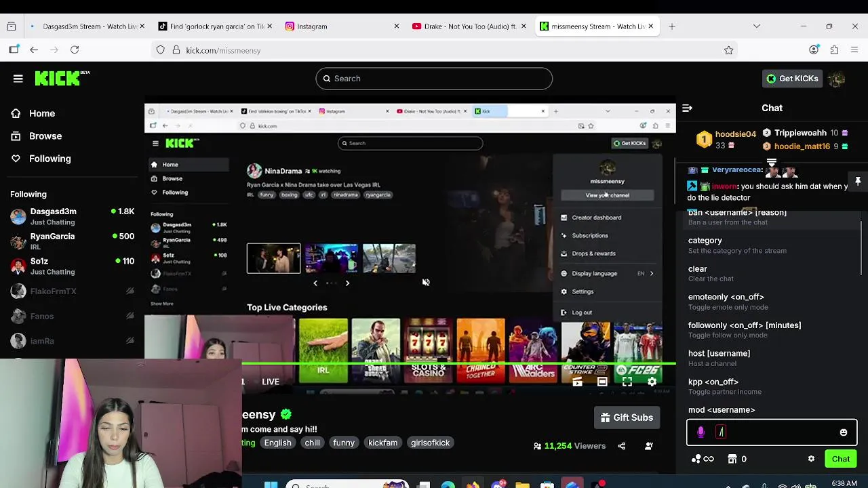
Task: Open the Dasgasd3m channel in Following
Action: tap(73, 216)
